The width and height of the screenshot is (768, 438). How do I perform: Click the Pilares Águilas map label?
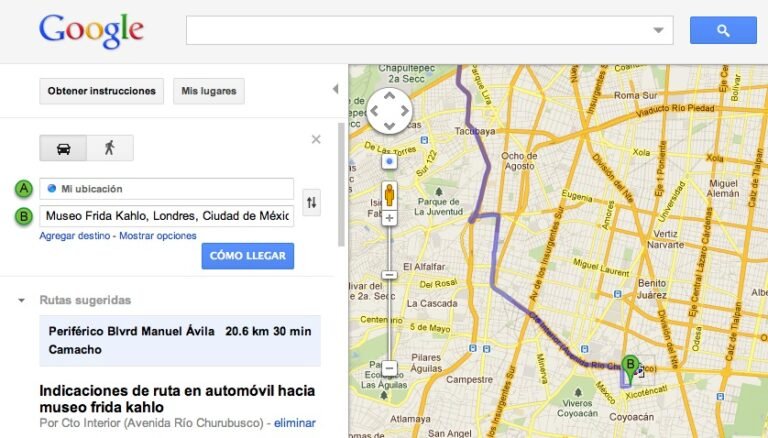click(x=426, y=363)
